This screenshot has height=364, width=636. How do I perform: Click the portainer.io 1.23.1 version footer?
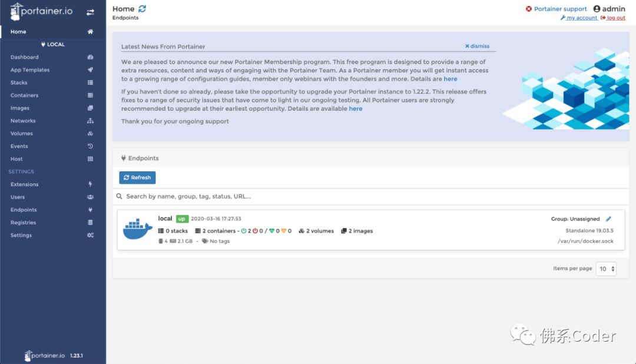53,356
